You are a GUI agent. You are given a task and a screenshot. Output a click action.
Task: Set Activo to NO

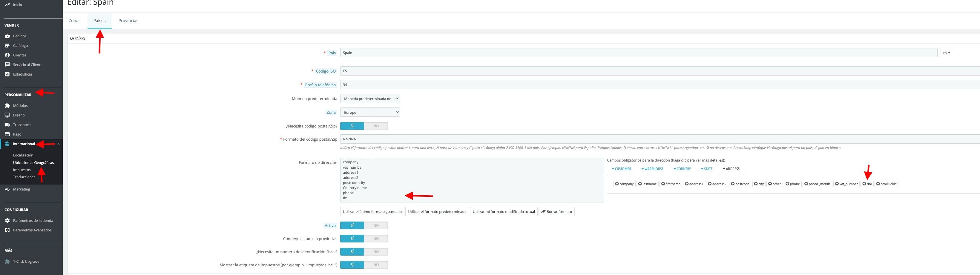[376, 225]
